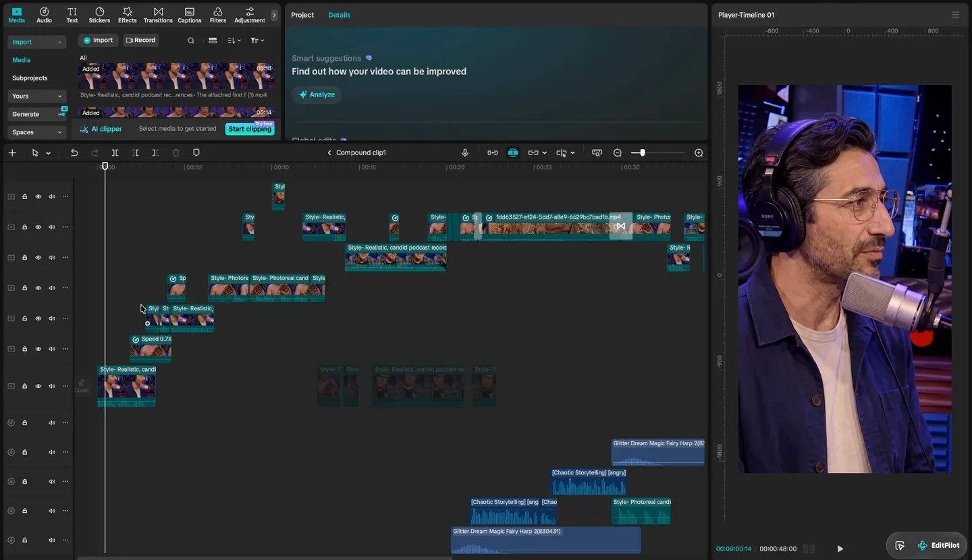
Task: Expand the Spaces section
Action: coord(37,132)
